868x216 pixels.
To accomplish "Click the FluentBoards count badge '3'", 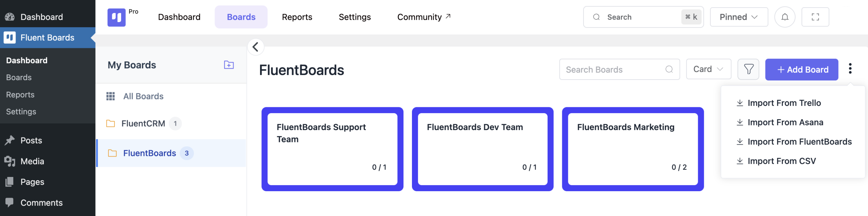I will [x=186, y=153].
